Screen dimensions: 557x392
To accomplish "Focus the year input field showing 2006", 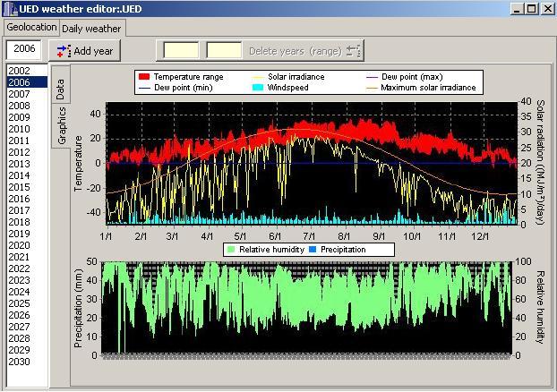I will 24,49.
